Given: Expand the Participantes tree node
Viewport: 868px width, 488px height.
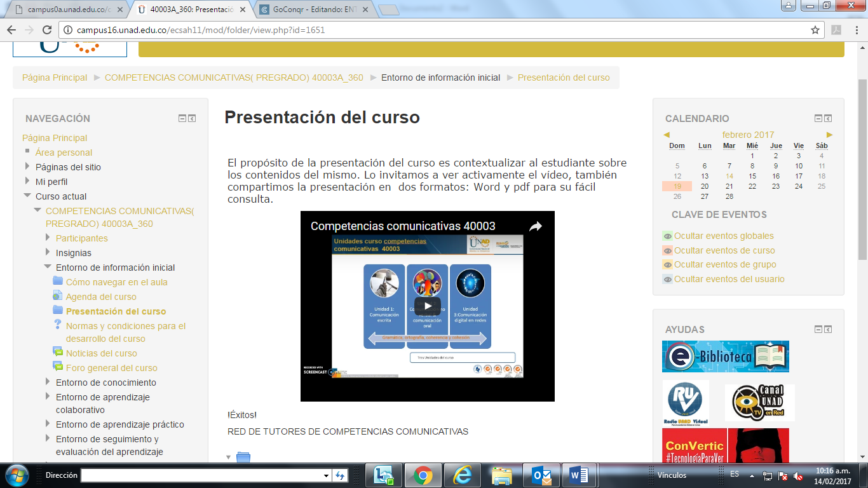Looking at the screenshot, I should point(48,238).
